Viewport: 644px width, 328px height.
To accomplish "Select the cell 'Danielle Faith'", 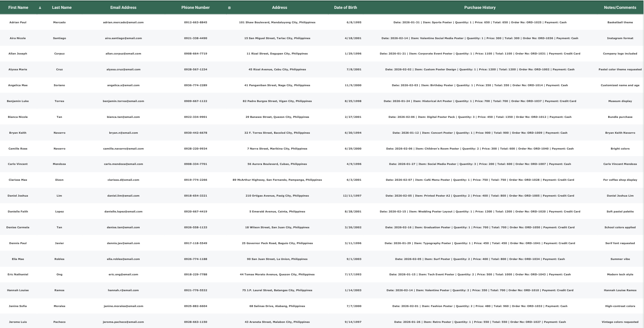I will pyautogui.click(x=18, y=212).
